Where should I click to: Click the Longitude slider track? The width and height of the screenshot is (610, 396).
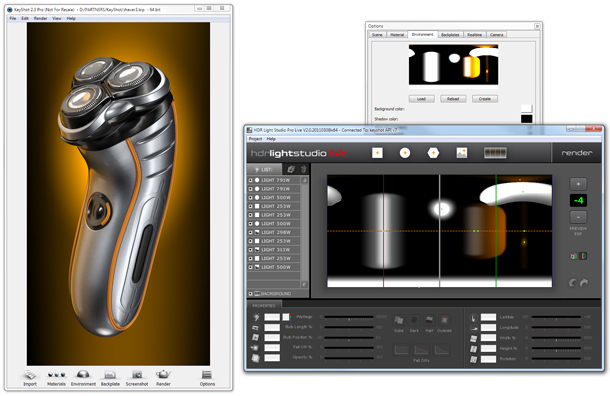[556, 328]
